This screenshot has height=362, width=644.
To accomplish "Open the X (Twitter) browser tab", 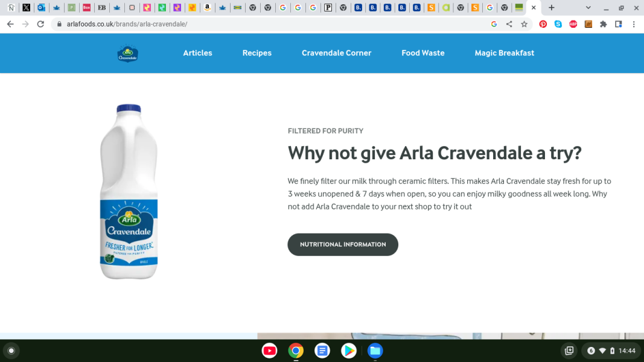I will (x=27, y=7).
